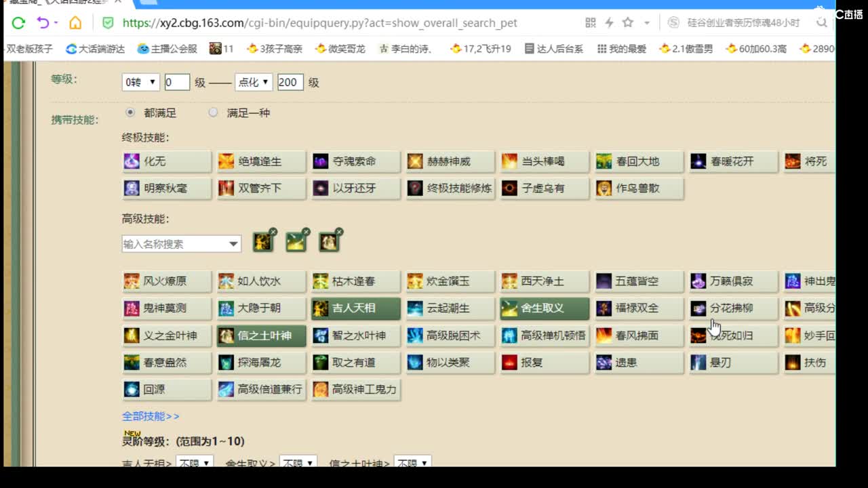Screen dimensions: 868x488
Task: Open the 输入名称搜索 skill search combo box
Action: pos(181,244)
